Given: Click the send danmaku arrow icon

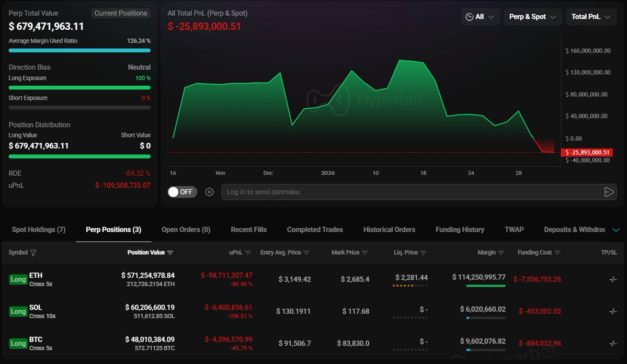Looking at the screenshot, I should coord(608,192).
